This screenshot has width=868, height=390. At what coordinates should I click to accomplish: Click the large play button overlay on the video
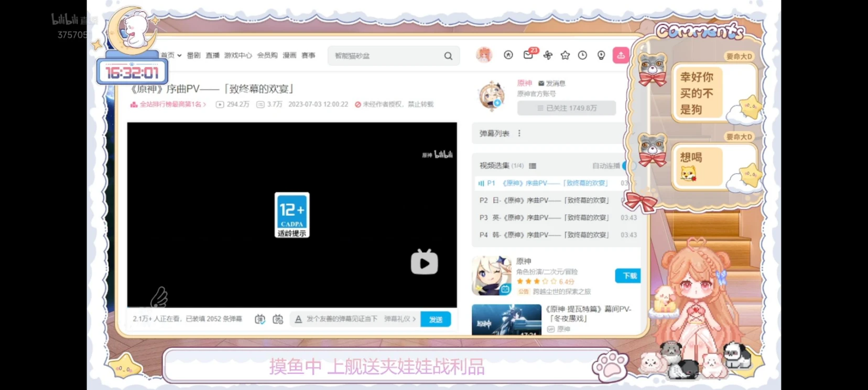click(x=424, y=262)
